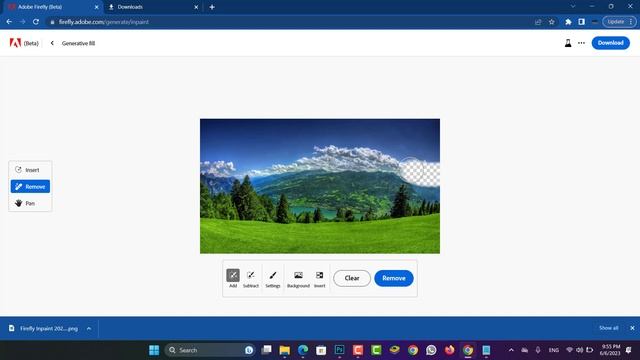Viewport: 640px width, 360px height.
Task: Click the Adobe logo
Action: click(15, 43)
